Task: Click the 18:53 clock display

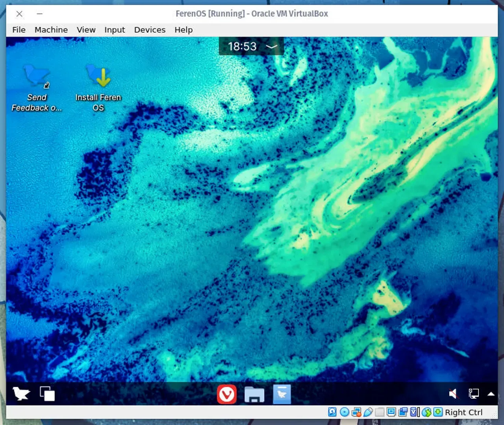Action: 242,46
